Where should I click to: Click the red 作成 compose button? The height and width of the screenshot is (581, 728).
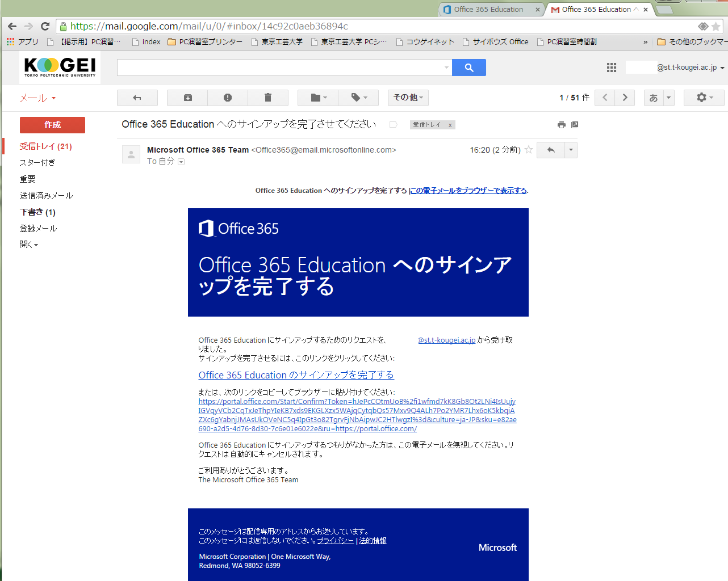click(52, 125)
